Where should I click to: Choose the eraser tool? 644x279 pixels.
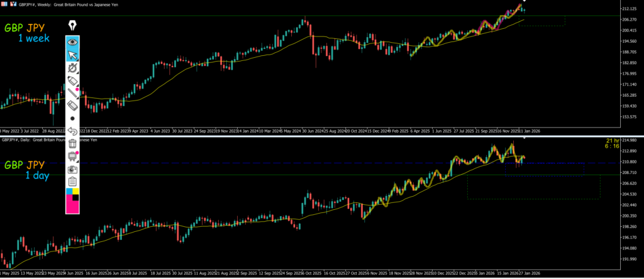pos(73,106)
